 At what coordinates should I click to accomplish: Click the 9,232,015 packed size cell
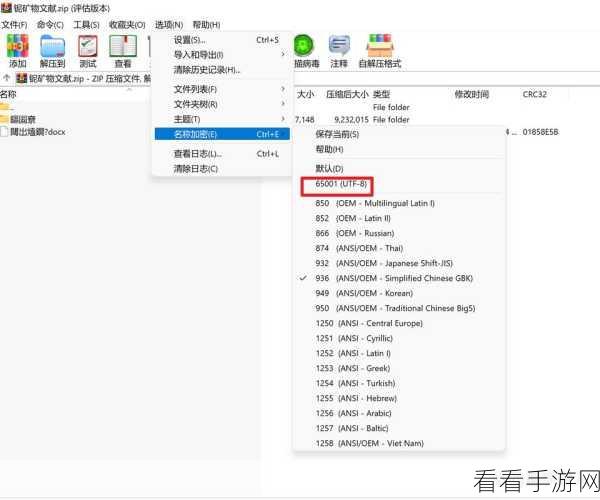coord(351,120)
